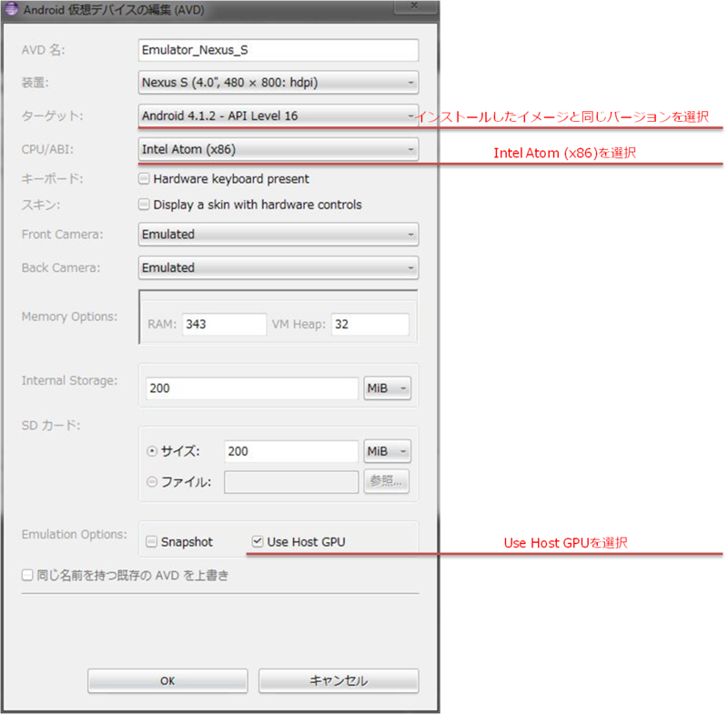Open the 装置 device dropdown
This screenshot has width=728, height=714.
pos(409,82)
